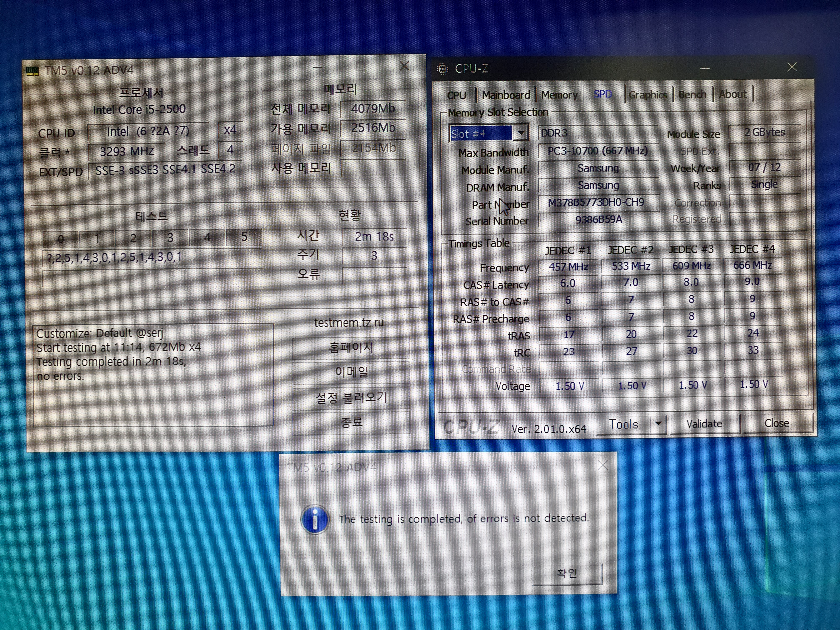Close the TM5 main window
The width and height of the screenshot is (840, 630).
(x=404, y=66)
